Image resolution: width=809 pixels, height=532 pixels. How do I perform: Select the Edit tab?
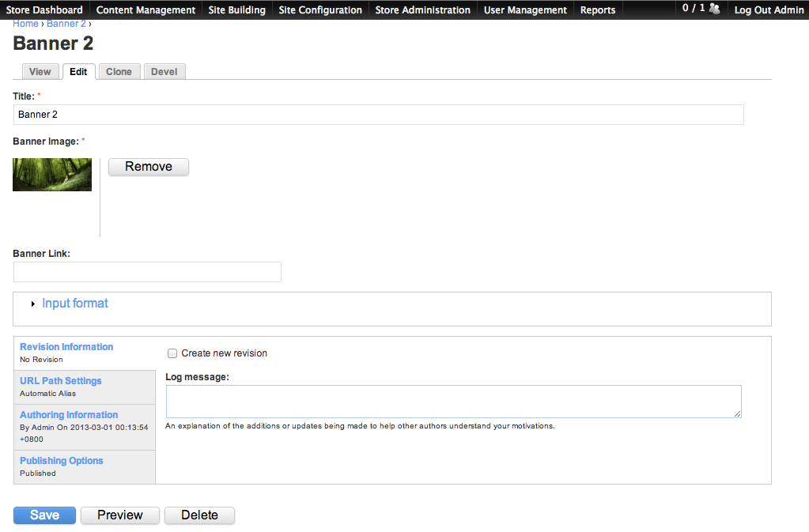[x=78, y=72]
